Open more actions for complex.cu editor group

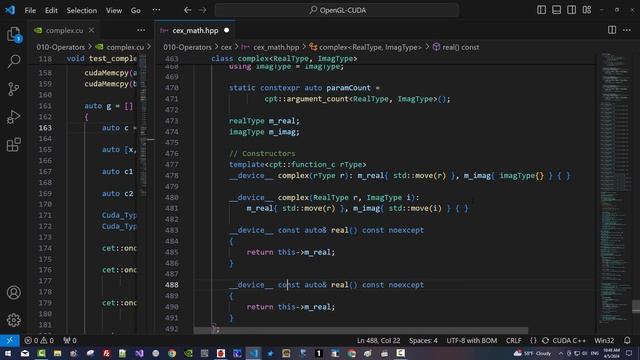(x=141, y=30)
